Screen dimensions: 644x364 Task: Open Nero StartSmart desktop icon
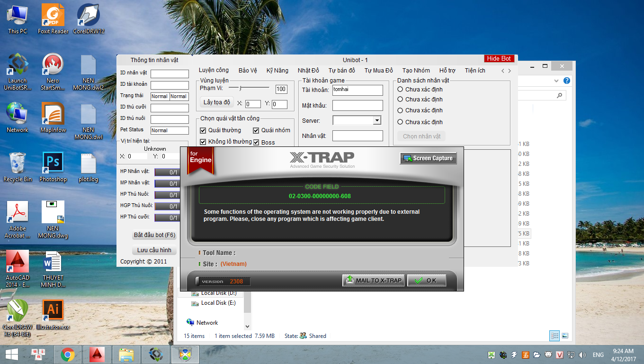pyautogui.click(x=53, y=72)
